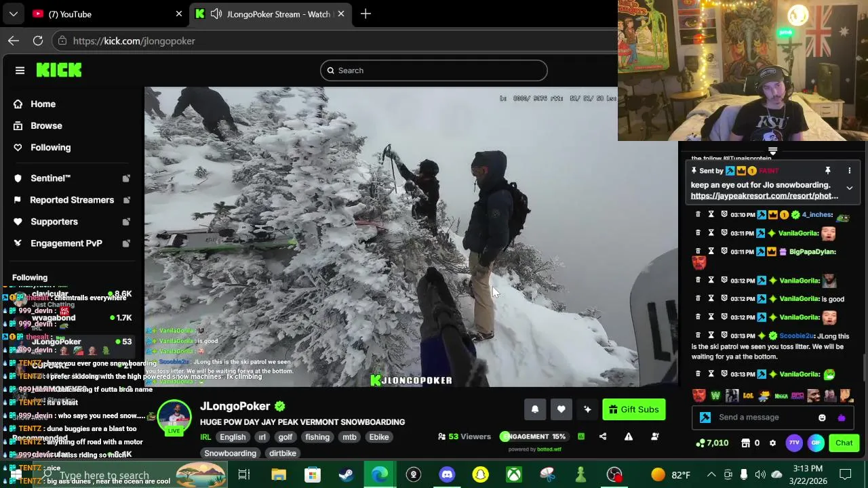Select wvagabond in Following list
The height and width of the screenshot is (488, 868).
71,317
